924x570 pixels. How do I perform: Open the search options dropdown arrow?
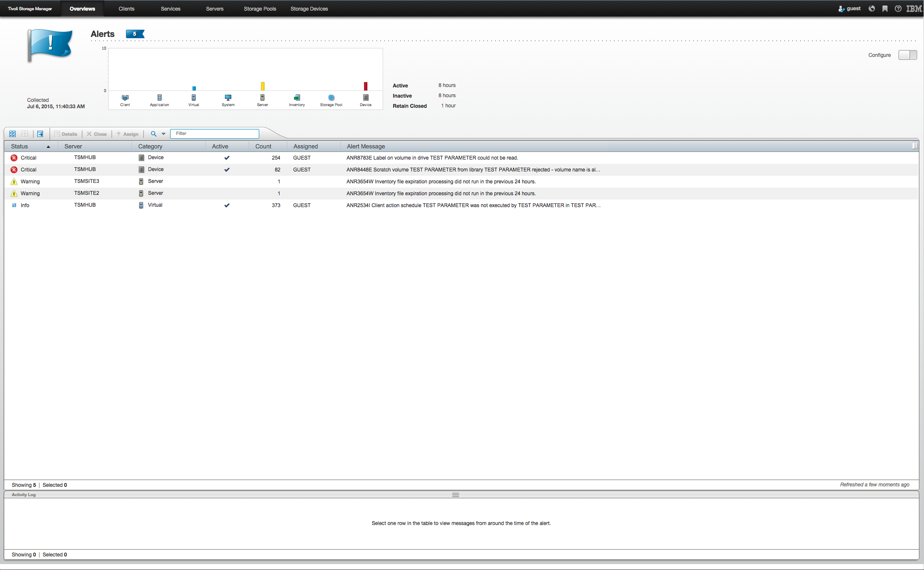[x=163, y=134]
